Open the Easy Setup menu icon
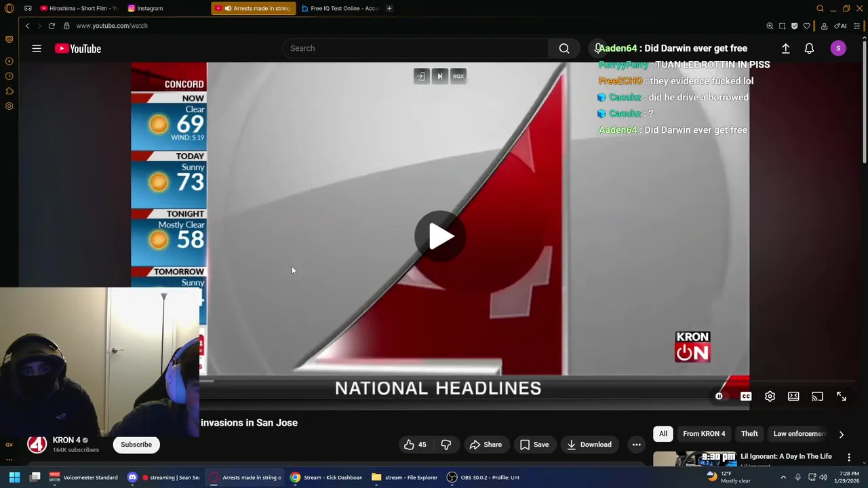This screenshot has width=868, height=488. coord(857,26)
